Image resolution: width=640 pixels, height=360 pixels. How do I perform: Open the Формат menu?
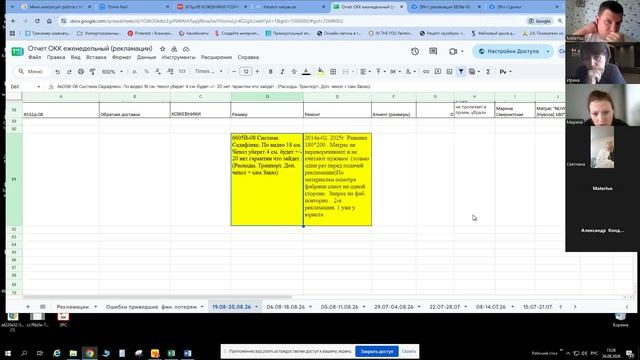pos(122,58)
